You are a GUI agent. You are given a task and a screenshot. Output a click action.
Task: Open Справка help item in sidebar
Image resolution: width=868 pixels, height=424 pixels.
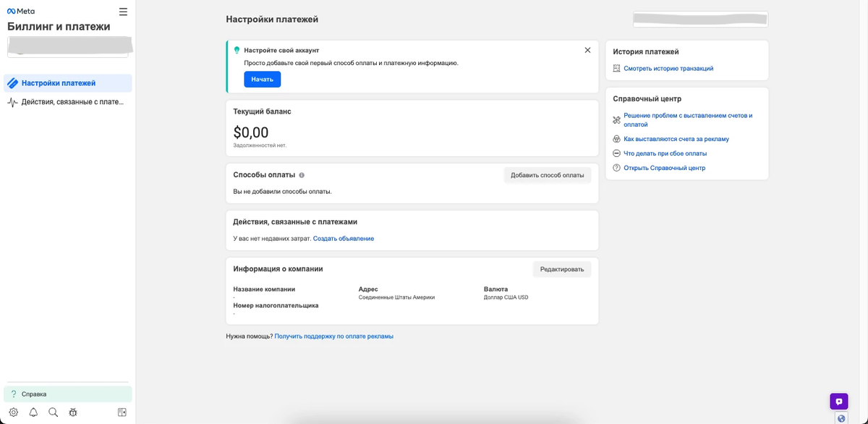[68, 394]
